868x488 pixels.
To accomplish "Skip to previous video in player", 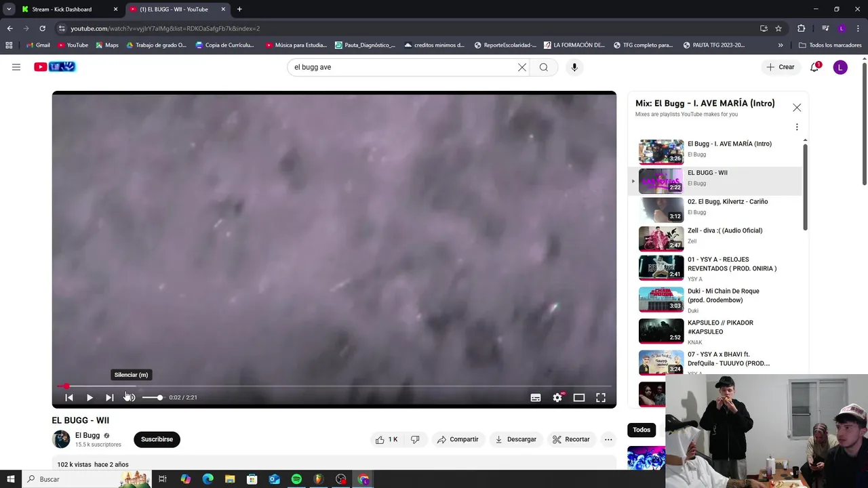I will tap(69, 398).
